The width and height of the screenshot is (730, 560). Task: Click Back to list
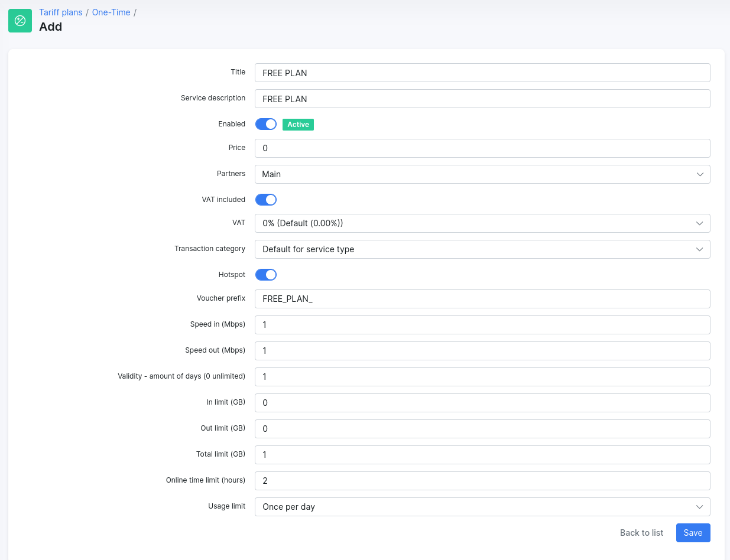point(641,533)
